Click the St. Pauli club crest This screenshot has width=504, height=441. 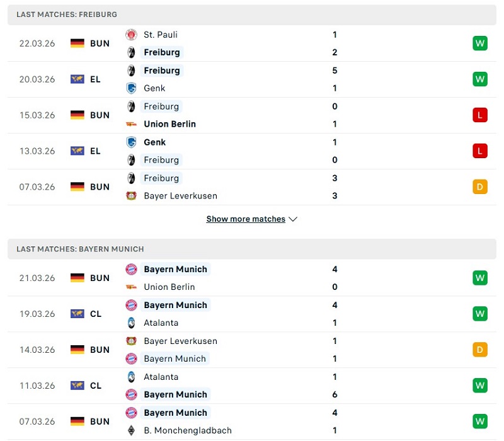[131, 35]
